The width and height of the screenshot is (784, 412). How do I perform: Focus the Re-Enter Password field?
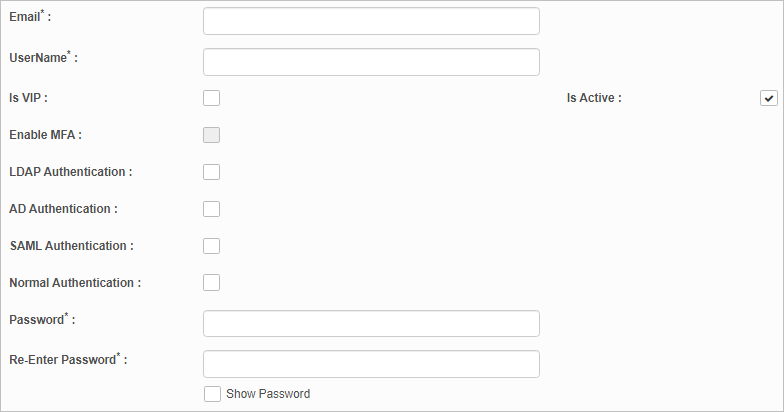click(x=371, y=364)
